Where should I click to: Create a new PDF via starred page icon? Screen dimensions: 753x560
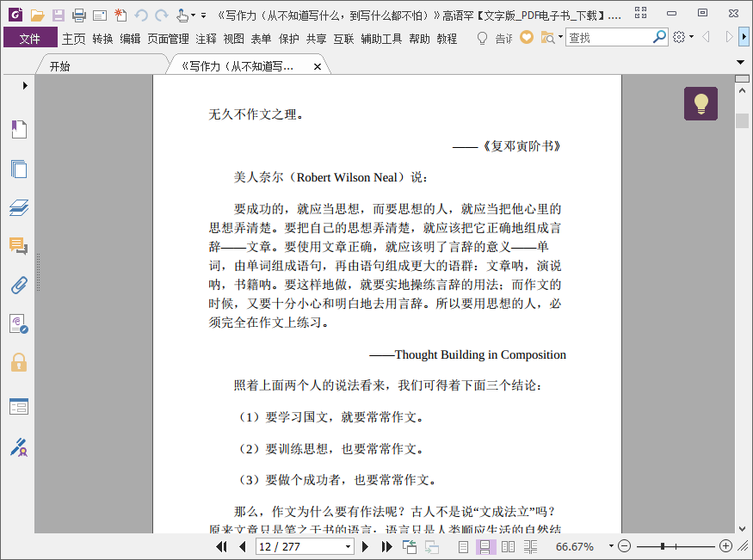[x=120, y=15]
